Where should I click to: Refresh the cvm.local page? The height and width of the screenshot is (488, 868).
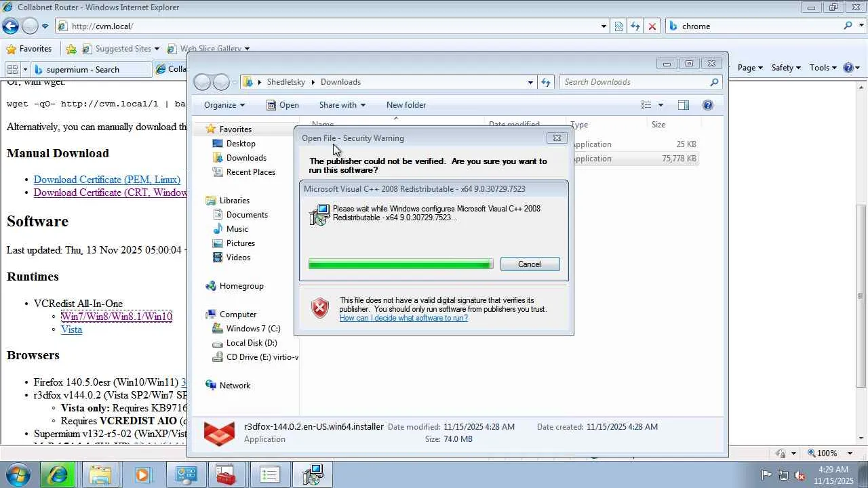(x=635, y=26)
